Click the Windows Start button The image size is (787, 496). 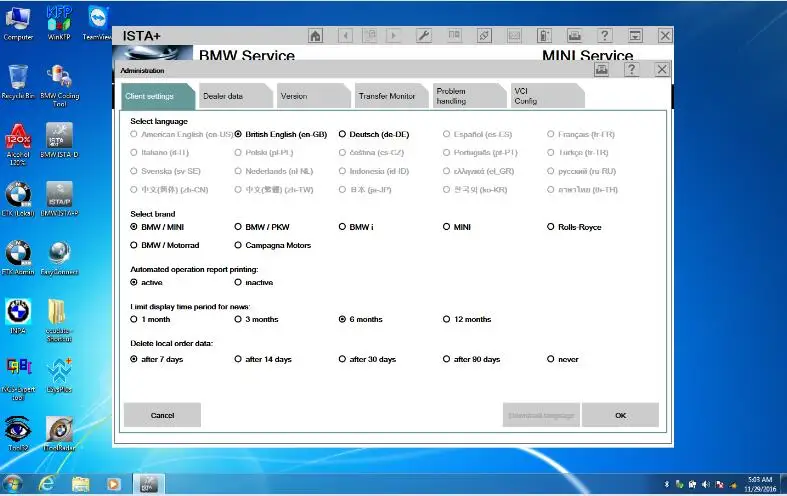(x=12, y=484)
